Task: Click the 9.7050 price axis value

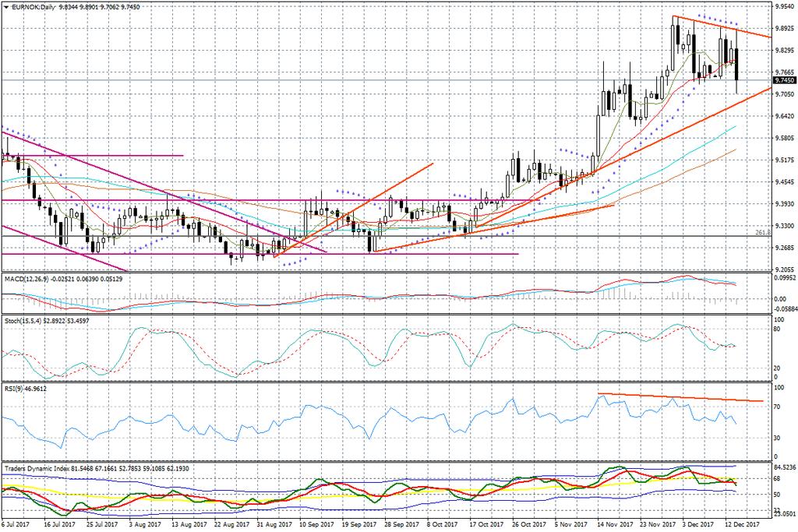Action: pos(784,94)
